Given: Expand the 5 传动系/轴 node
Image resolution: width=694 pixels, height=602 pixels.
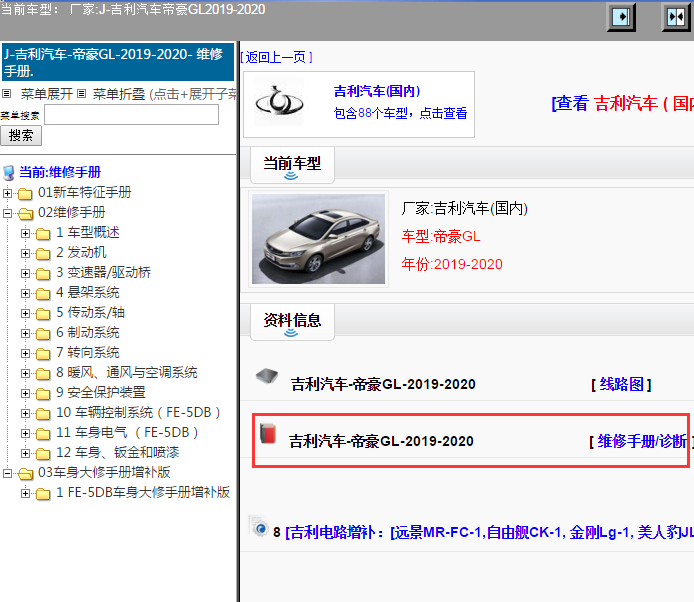Looking at the screenshot, I should point(25,313).
